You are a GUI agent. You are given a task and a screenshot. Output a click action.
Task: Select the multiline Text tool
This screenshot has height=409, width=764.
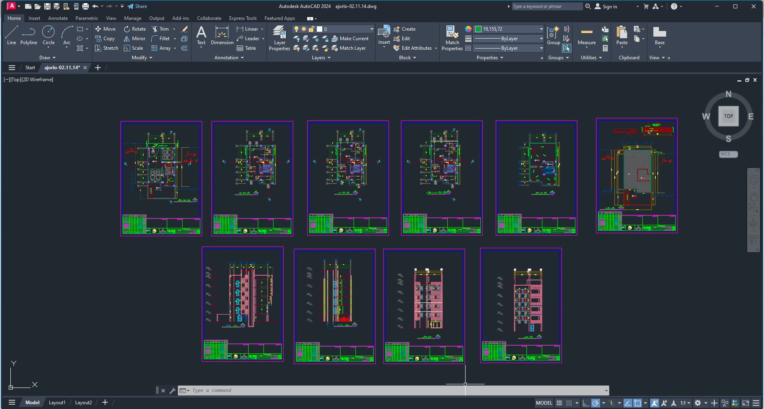coord(201,36)
